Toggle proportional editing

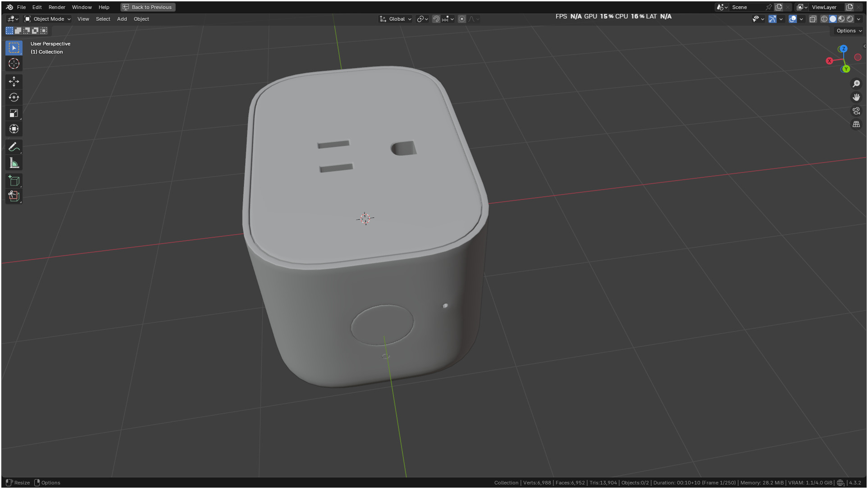click(x=462, y=19)
